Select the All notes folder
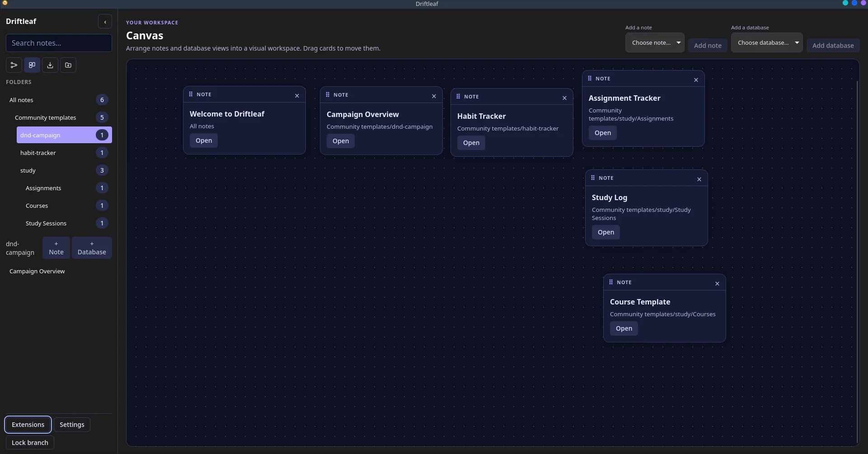 [59, 100]
